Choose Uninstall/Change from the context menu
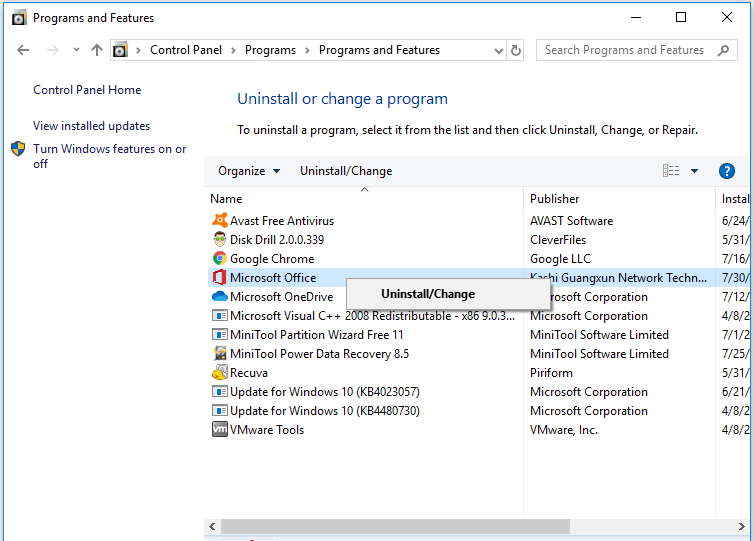754x541 pixels. coord(448,294)
